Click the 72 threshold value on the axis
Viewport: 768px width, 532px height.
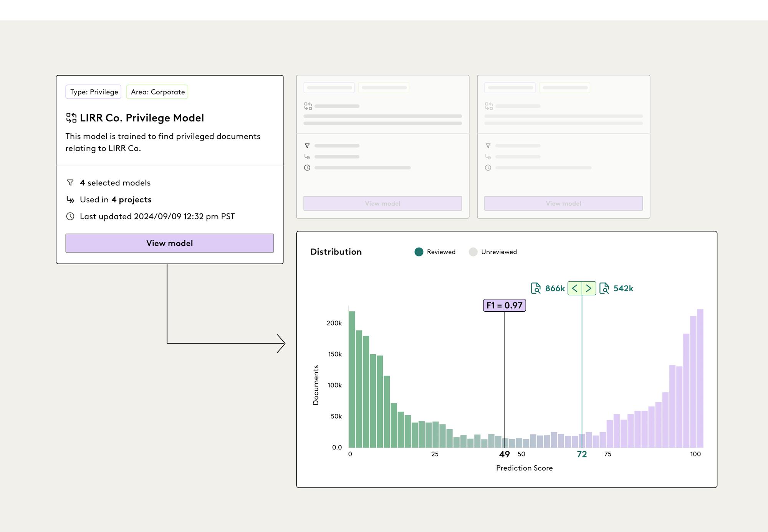coord(582,454)
